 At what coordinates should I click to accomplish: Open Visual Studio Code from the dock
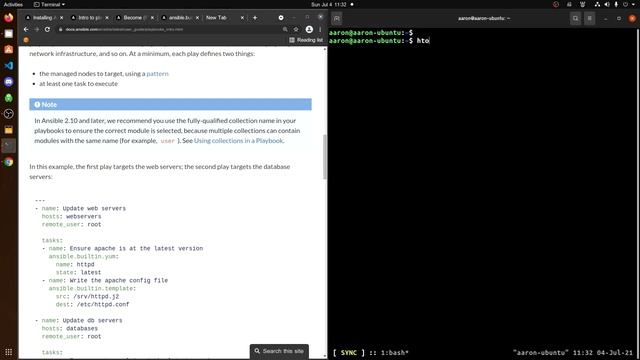pos(9,65)
